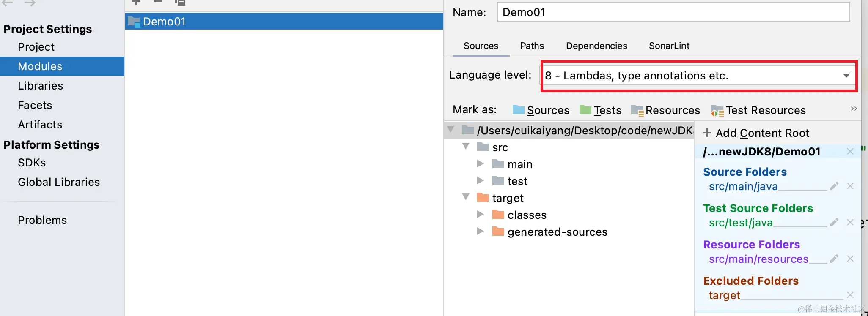Remove target from Excluded Folders
Viewport: 868px width, 316px height.
coord(850,295)
